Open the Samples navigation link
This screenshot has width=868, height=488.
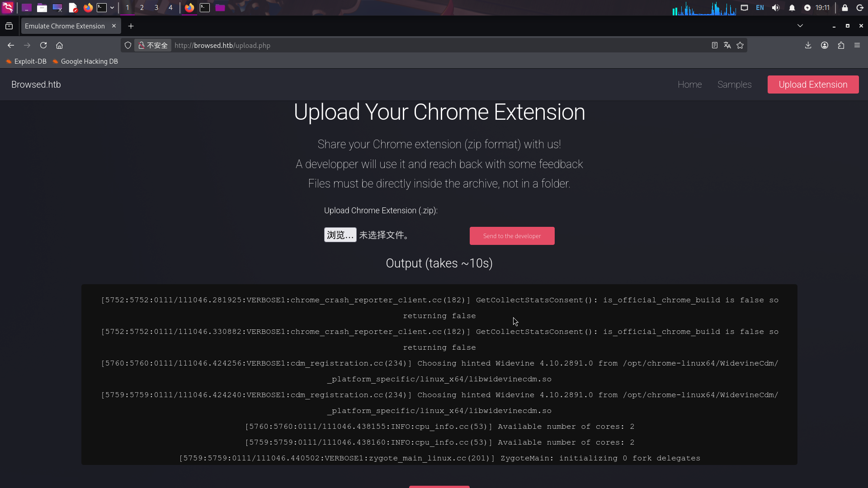tap(734, 84)
